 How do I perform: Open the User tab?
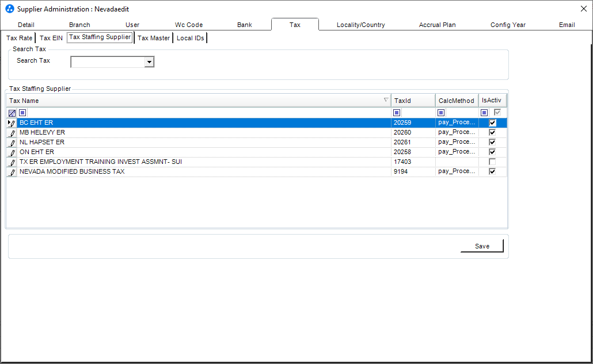[132, 25]
